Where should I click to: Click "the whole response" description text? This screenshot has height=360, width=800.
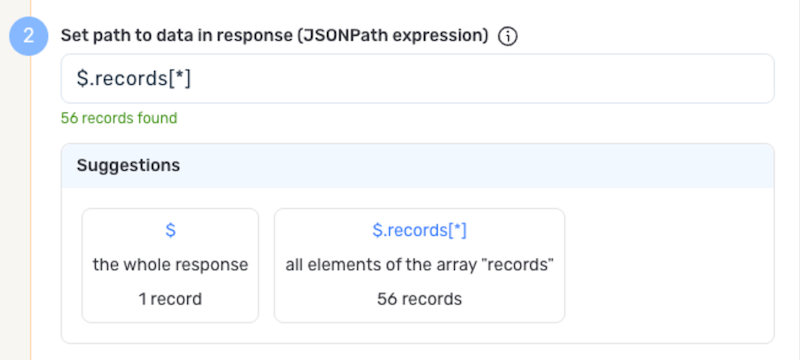170,265
